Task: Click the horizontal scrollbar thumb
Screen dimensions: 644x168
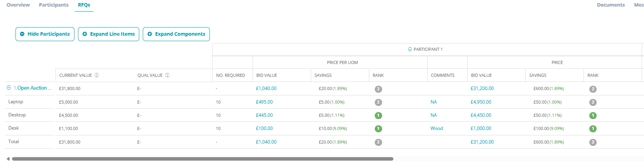Action: point(203,159)
